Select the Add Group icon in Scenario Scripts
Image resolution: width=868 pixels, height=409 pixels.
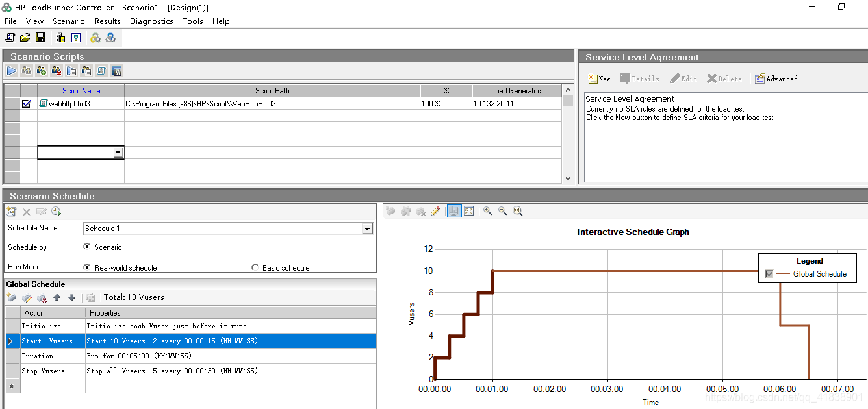[x=42, y=71]
